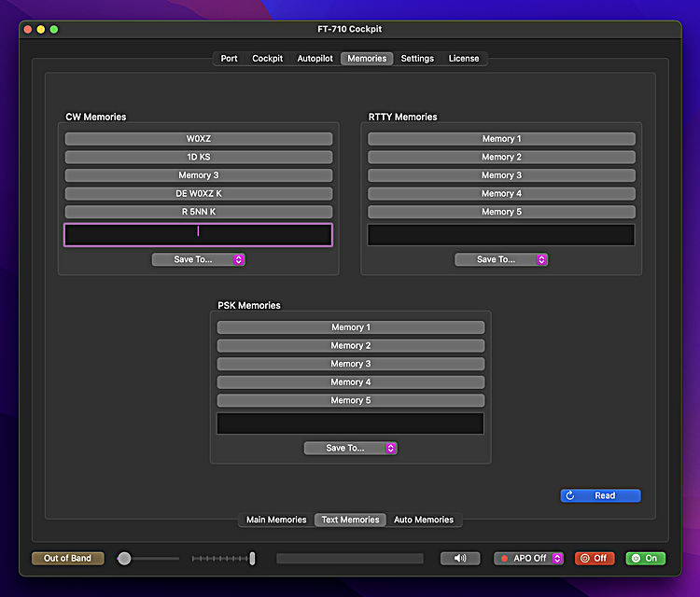Click the Read refresh arrow icon
This screenshot has width=700, height=597.
[570, 495]
